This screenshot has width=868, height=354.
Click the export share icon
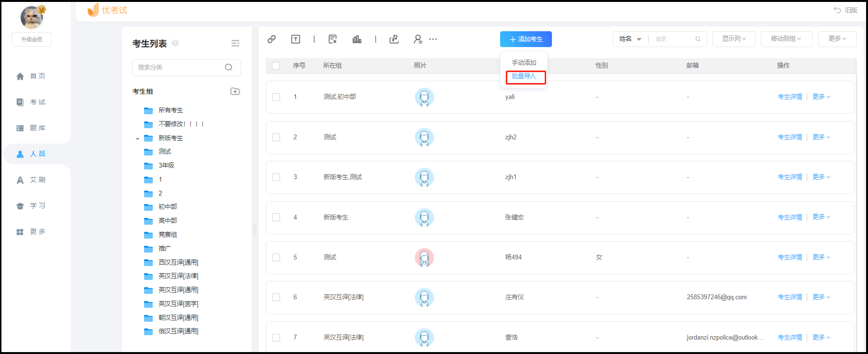(394, 39)
